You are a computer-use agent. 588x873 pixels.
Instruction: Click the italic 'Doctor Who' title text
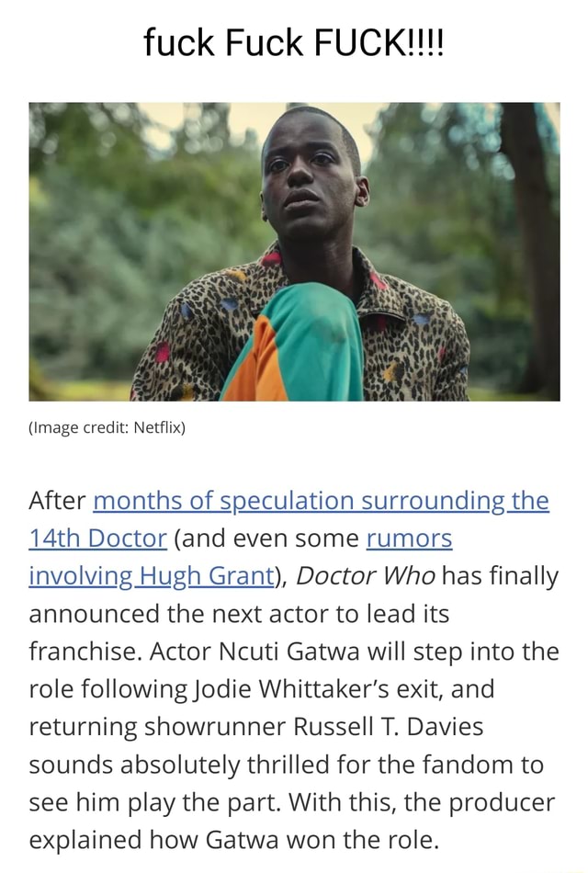point(366,575)
